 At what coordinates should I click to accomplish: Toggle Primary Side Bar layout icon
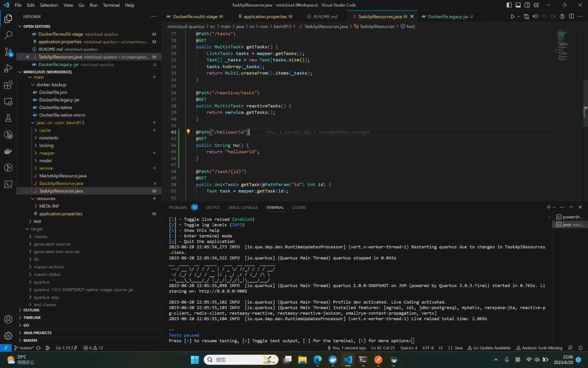click(509, 5)
